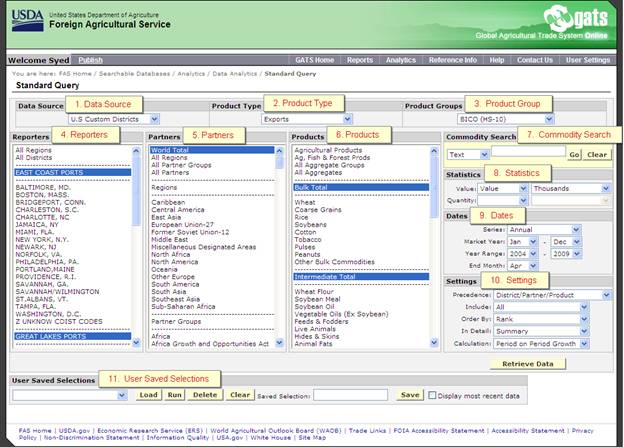
Task: Click the Products list scroll up arrow
Action: [434, 151]
